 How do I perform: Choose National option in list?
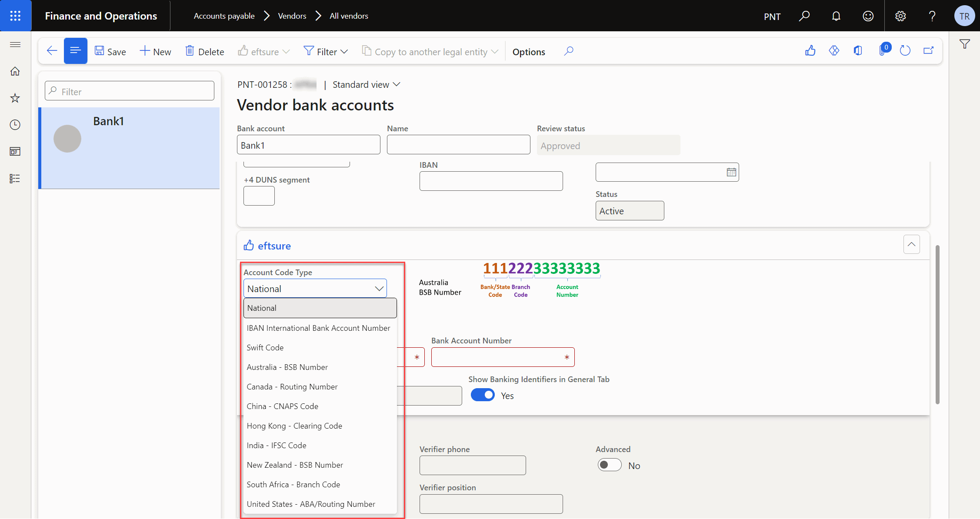[320, 308]
